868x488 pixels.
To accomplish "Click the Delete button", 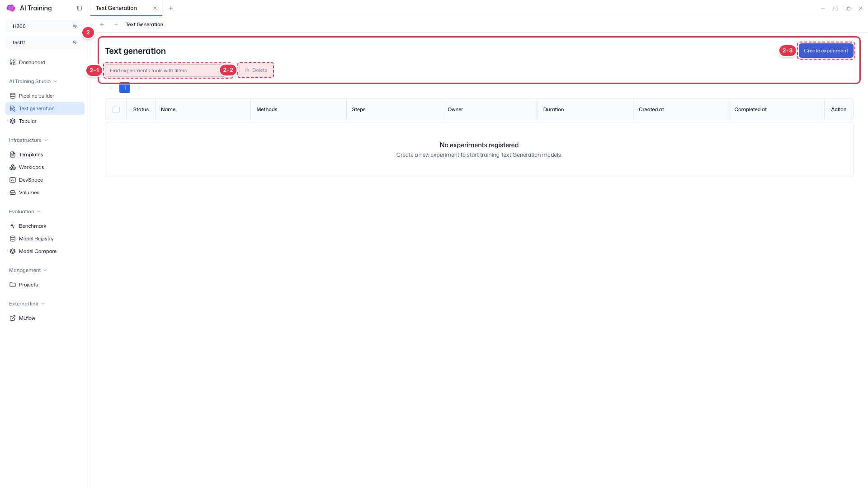I will [256, 70].
